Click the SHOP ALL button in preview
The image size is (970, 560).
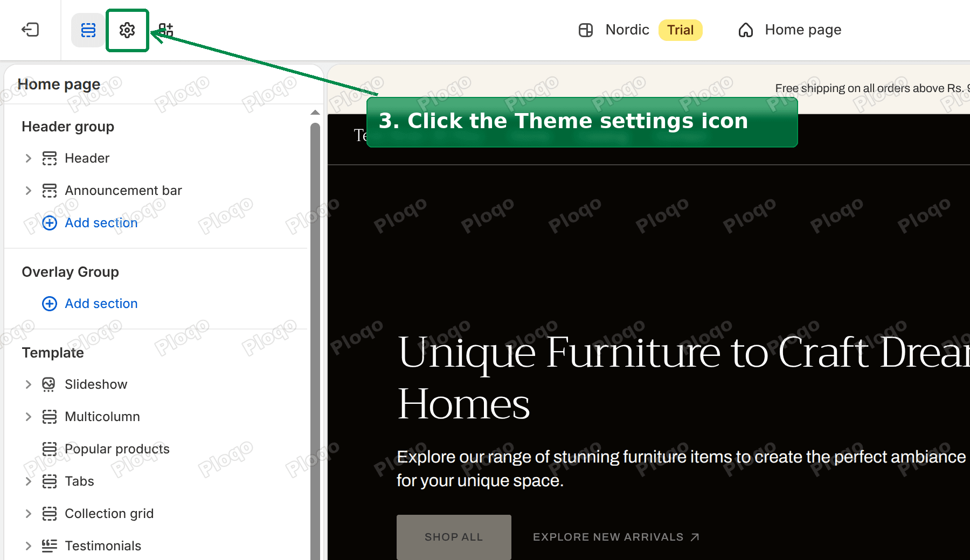(x=454, y=537)
